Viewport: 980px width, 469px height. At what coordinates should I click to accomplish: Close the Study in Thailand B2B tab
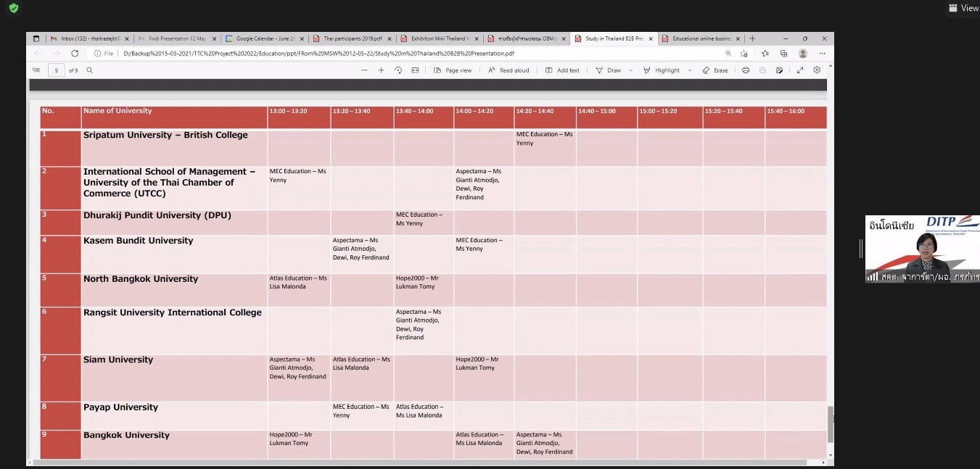[x=651, y=39]
